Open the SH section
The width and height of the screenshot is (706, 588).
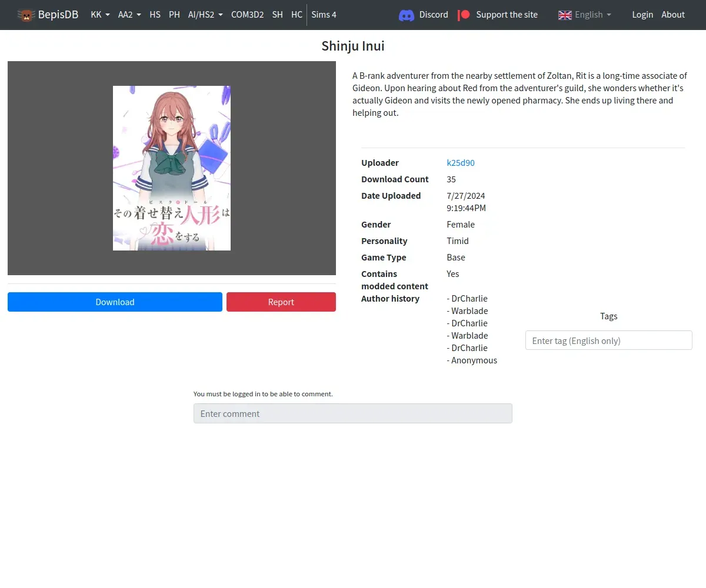pos(277,15)
